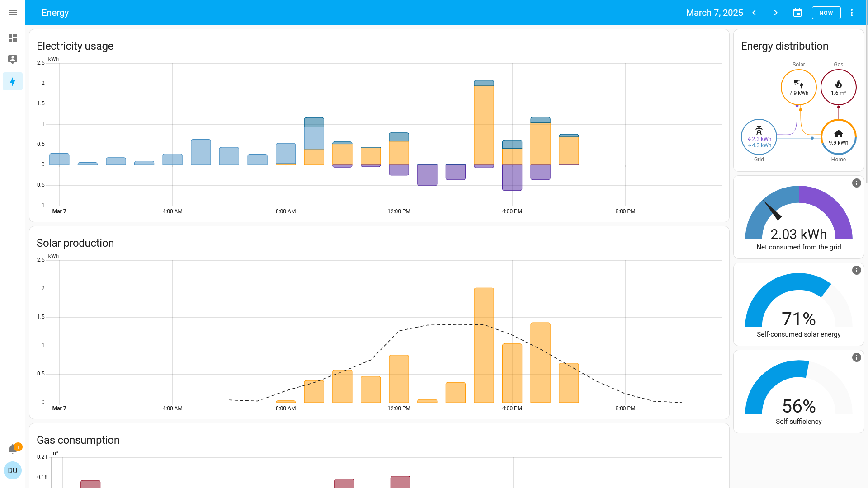868x488 pixels.
Task: Open the Energy lightning bolt sidebar item
Action: pos(13,81)
